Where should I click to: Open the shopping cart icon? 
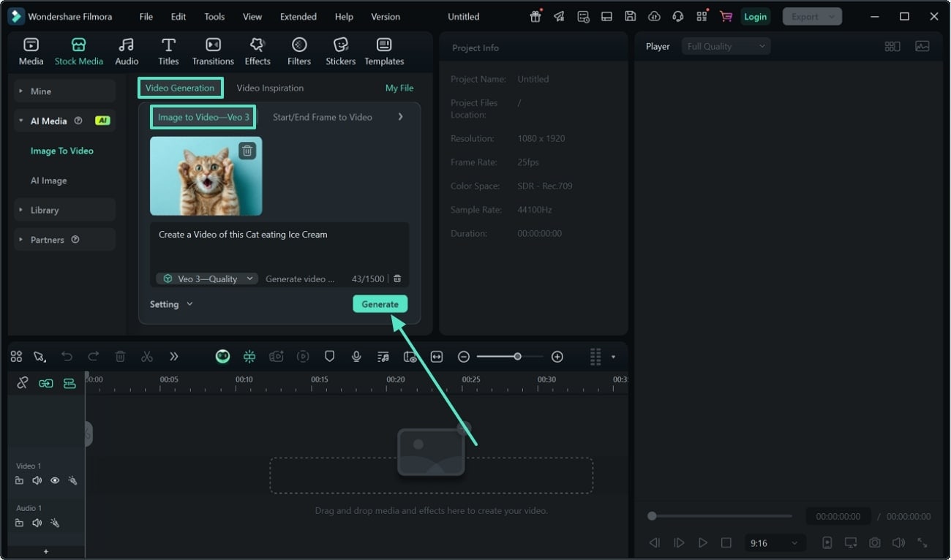pos(726,16)
